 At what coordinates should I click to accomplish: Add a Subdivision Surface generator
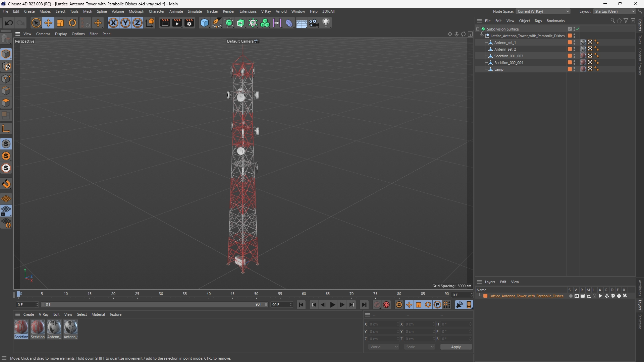point(229,23)
